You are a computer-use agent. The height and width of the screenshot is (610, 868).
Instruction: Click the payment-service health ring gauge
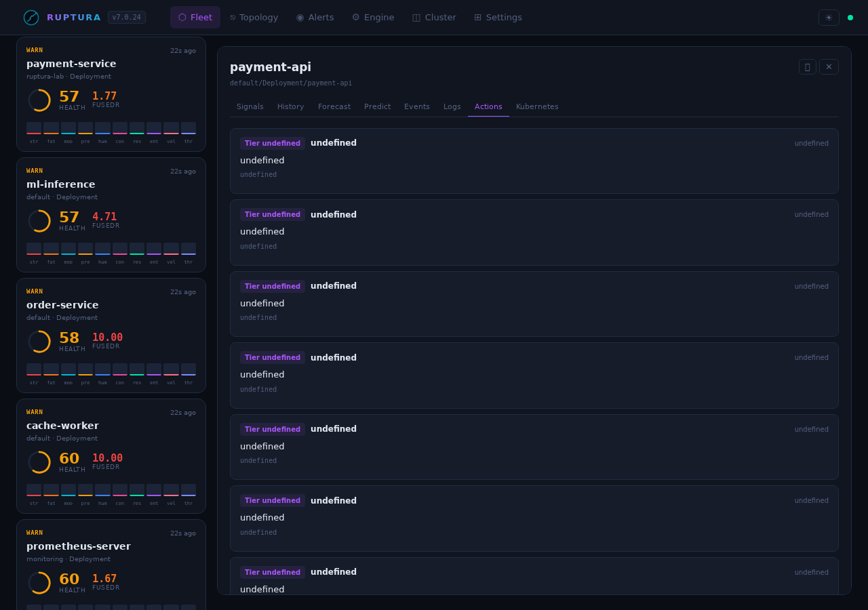coord(39,100)
